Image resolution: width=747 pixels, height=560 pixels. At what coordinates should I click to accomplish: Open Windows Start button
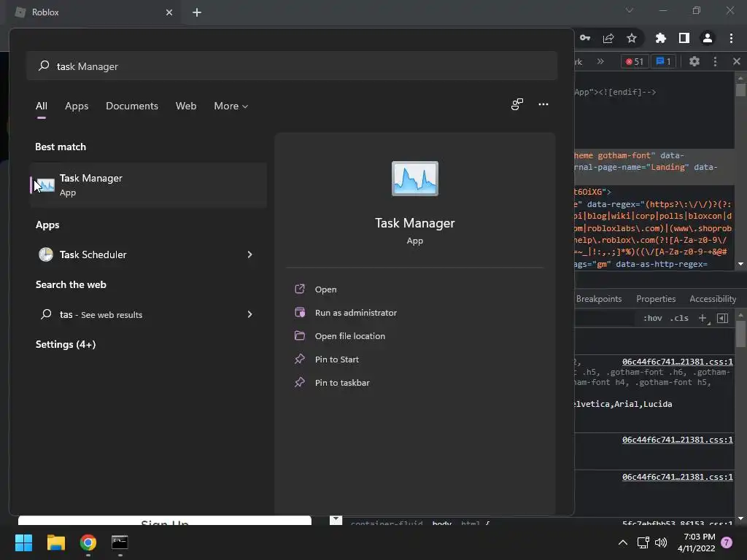click(x=23, y=542)
